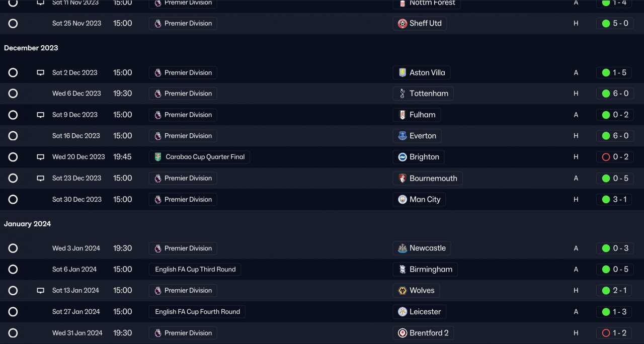Click the Newcastle club crest icon
Screen dimensions: 644x344
(x=403, y=248)
